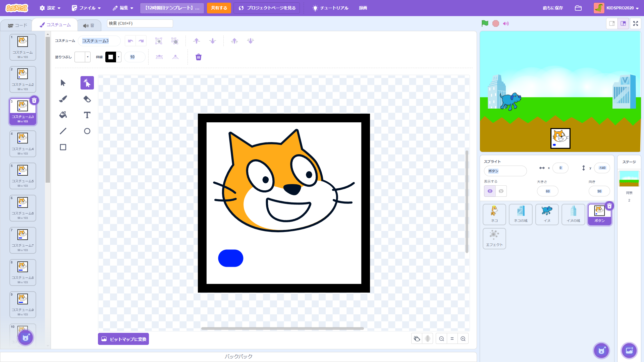Select the Rectangle tool

tap(63, 147)
